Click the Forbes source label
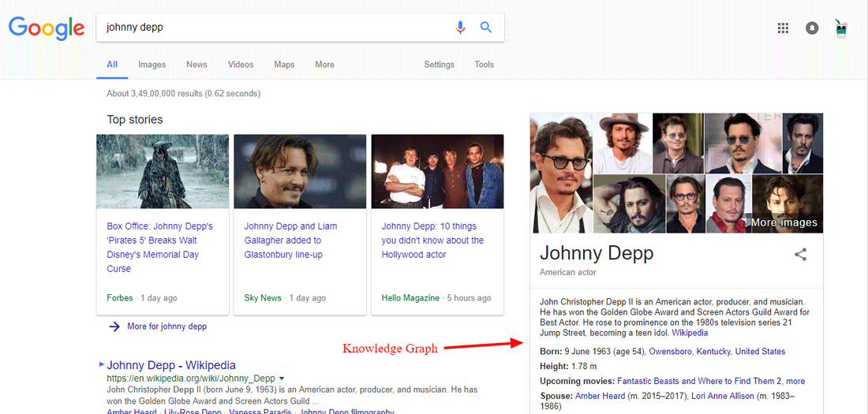This screenshot has height=414, width=868. point(120,298)
